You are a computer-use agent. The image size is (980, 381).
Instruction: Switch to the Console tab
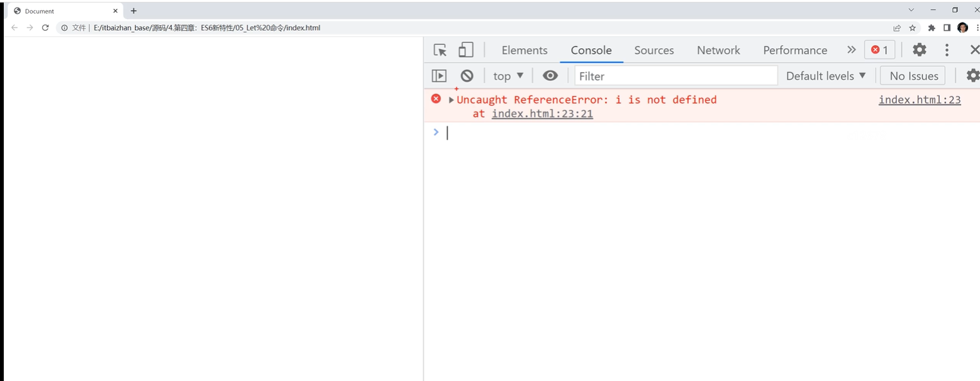pos(591,50)
